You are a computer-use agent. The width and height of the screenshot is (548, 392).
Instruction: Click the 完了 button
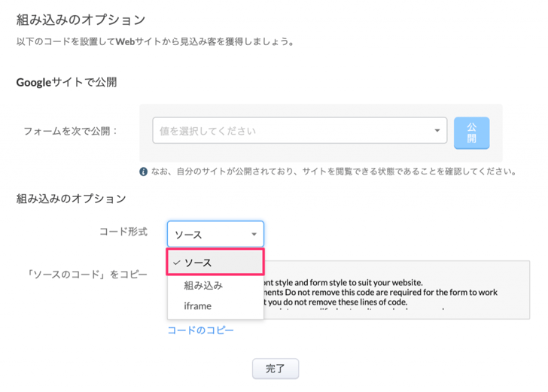coord(276,369)
